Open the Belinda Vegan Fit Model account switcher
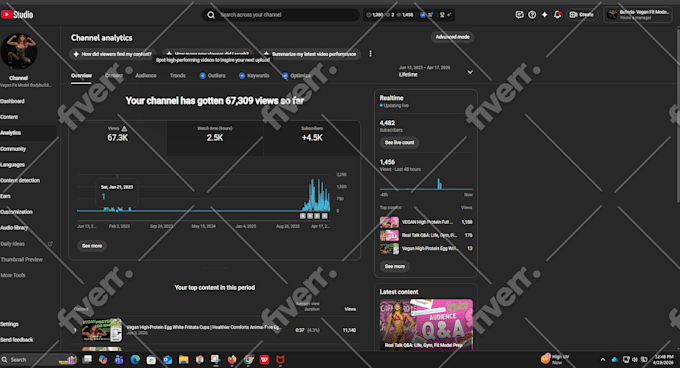 click(x=638, y=15)
